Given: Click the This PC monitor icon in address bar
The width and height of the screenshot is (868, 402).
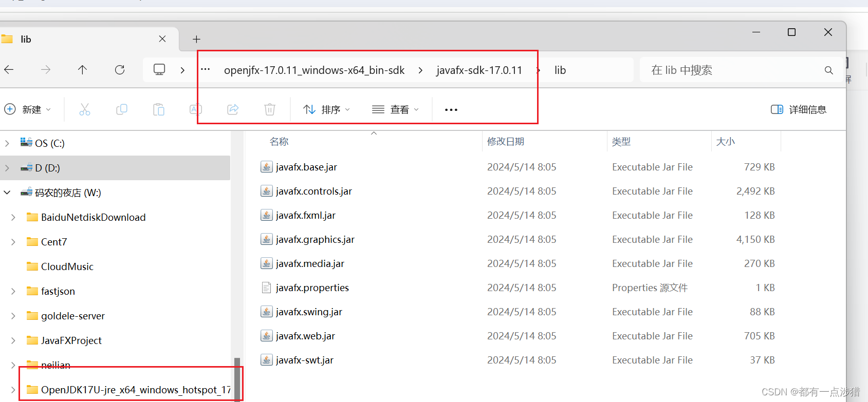Looking at the screenshot, I should point(159,69).
